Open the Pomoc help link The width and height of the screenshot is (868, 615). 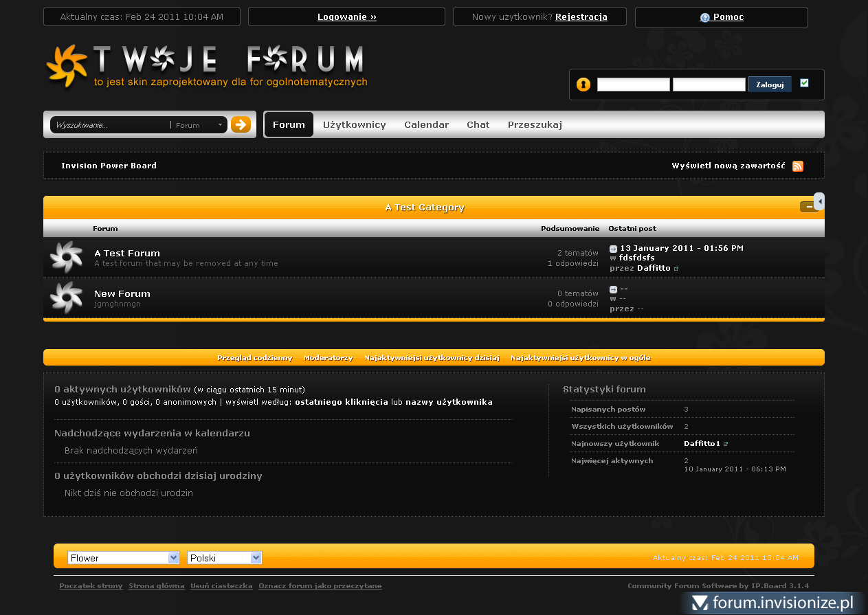pyautogui.click(x=728, y=17)
